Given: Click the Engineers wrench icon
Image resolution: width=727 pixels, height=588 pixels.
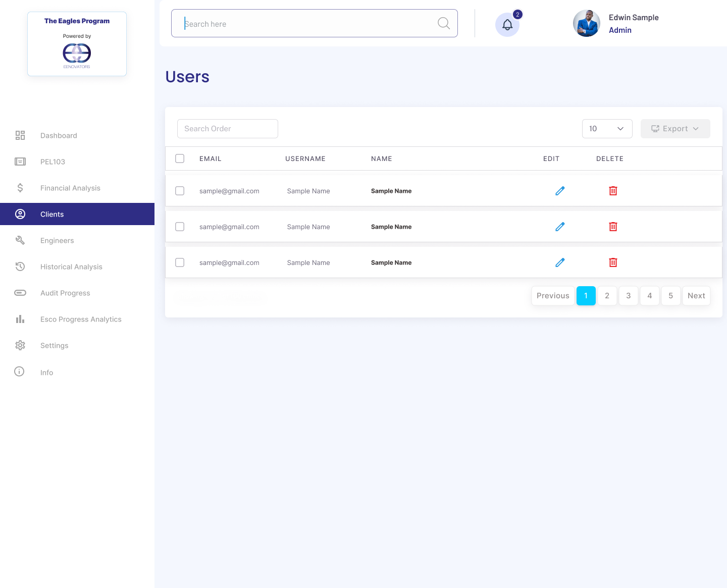Looking at the screenshot, I should pyautogui.click(x=20, y=240).
